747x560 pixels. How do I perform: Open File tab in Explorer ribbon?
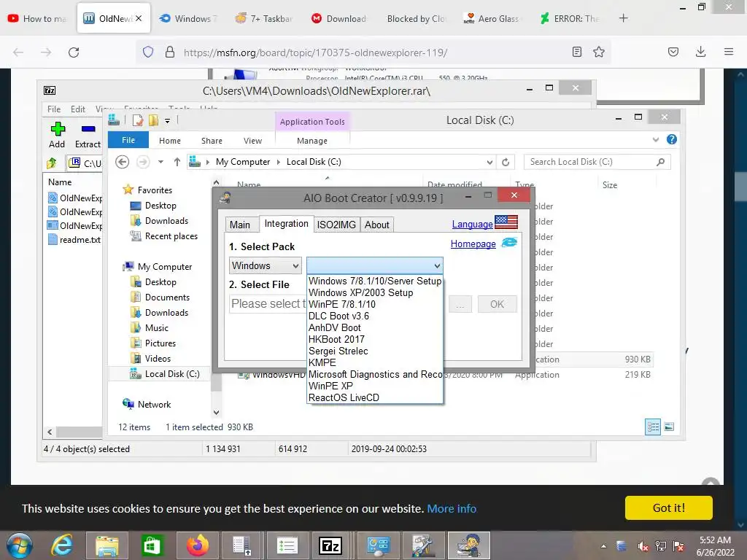tap(128, 141)
